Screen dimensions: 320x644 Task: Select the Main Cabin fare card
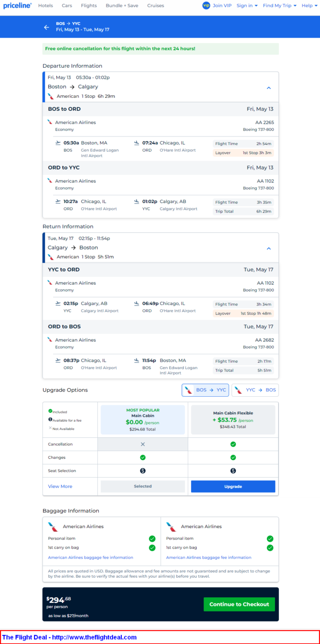point(143,420)
